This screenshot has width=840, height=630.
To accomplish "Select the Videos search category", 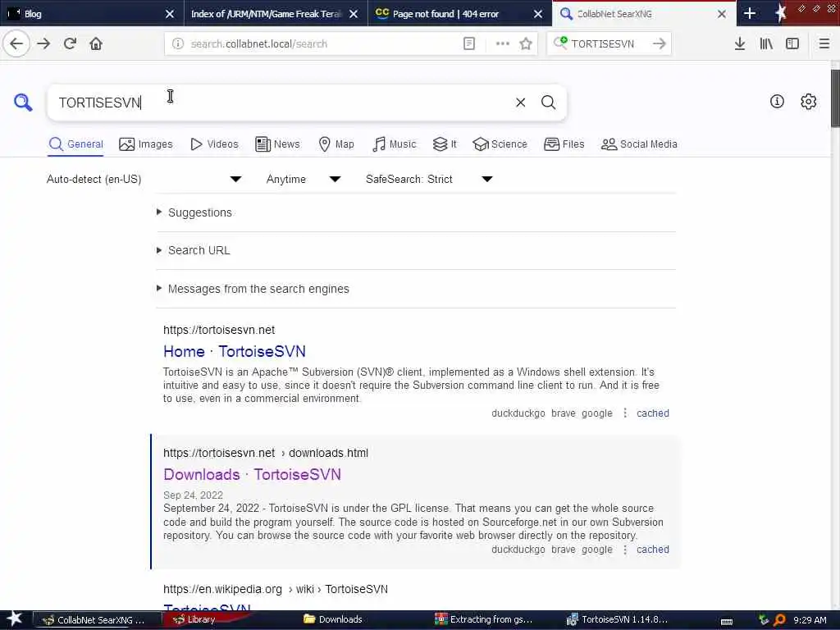I will 214,144.
